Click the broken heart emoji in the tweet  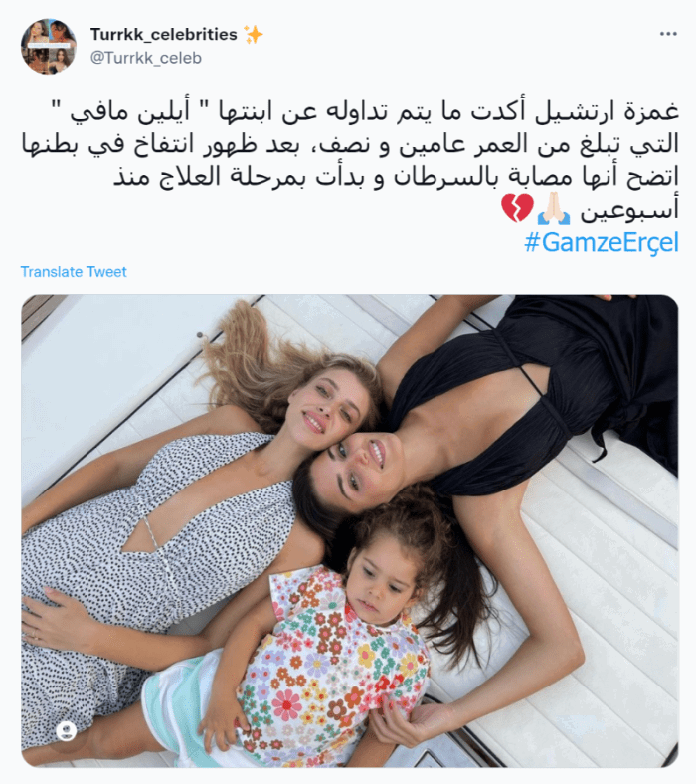[x=517, y=209]
